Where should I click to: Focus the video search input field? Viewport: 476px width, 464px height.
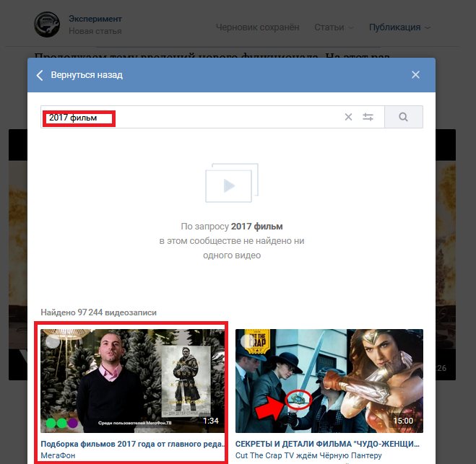tap(212, 117)
